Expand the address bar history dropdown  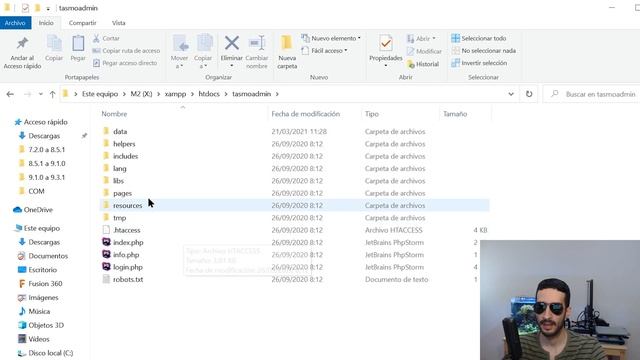point(511,94)
